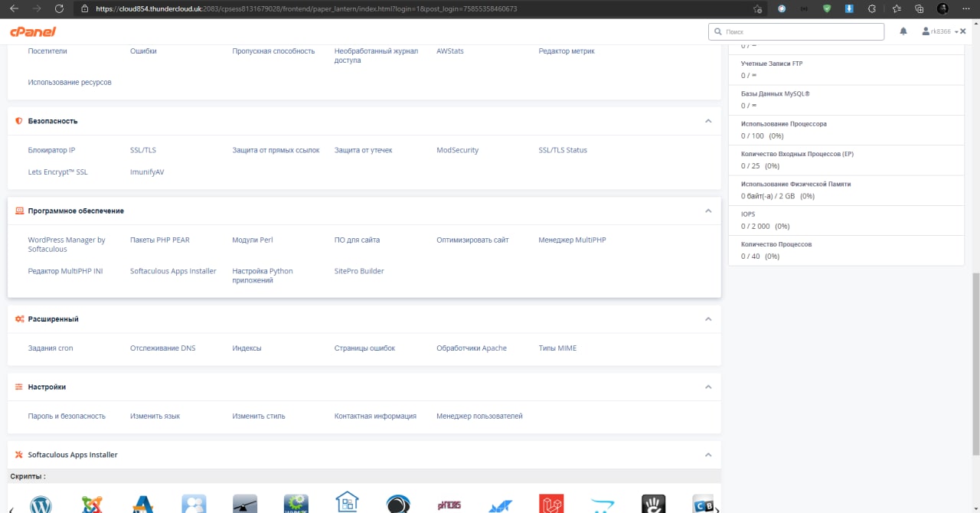Click the browser profile avatar
Image resolution: width=980 pixels, height=513 pixels.
(x=943, y=9)
